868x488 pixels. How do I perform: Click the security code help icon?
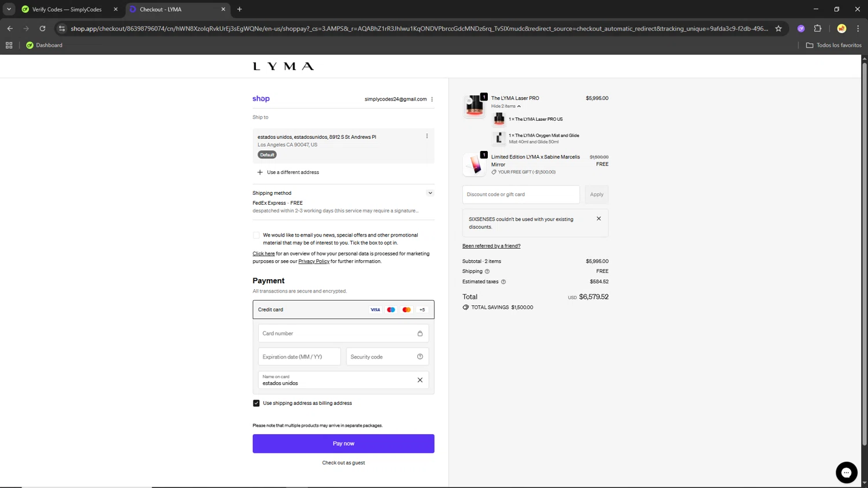[x=420, y=357]
